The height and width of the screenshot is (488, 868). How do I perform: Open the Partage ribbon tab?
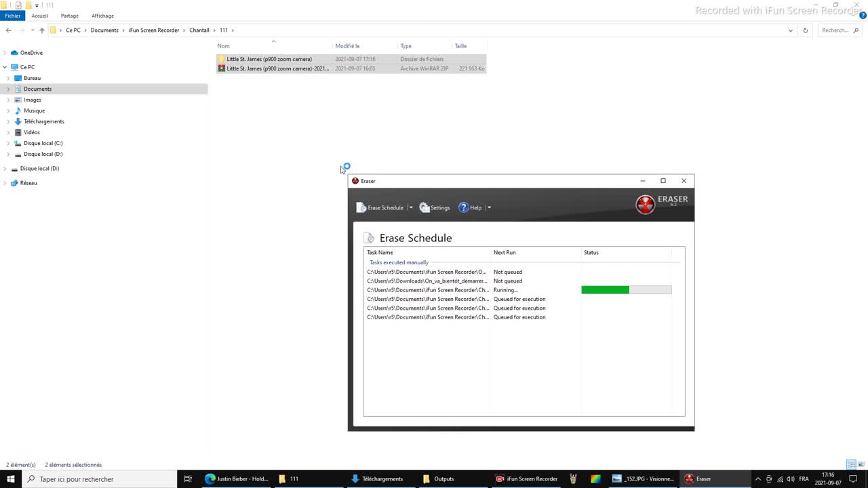(69, 16)
